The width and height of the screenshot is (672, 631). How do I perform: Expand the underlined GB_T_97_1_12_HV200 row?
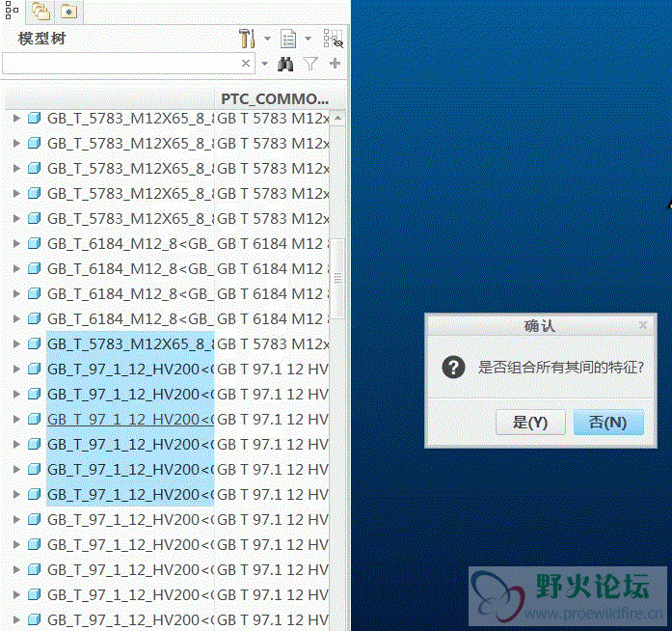[16, 419]
